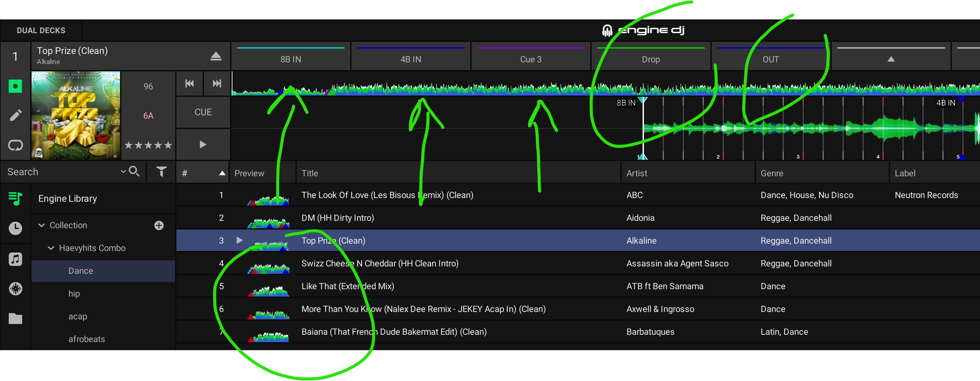Screen dimensions: 980x381
Task: Open the pencil edit mode icon
Action: pyautogui.click(x=15, y=115)
